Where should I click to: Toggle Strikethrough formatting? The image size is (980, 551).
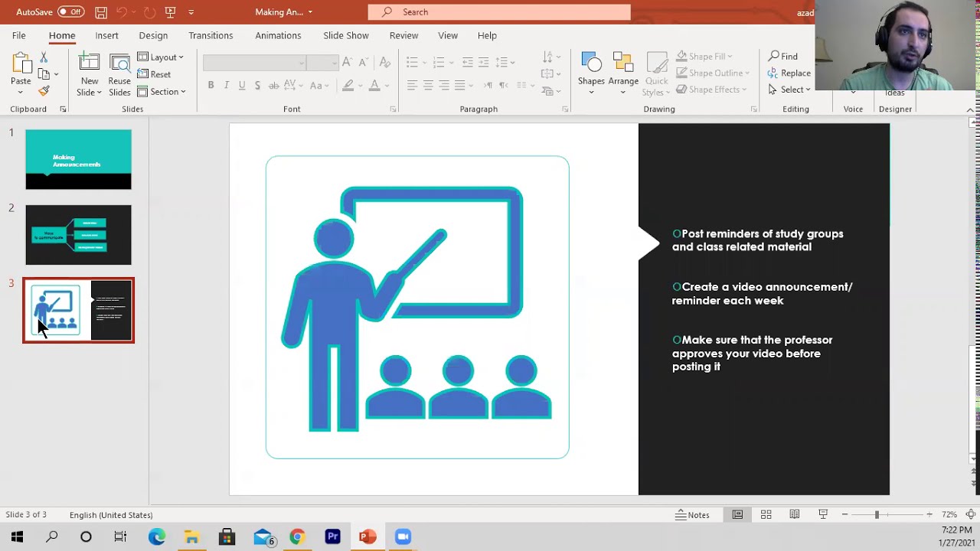coord(274,85)
